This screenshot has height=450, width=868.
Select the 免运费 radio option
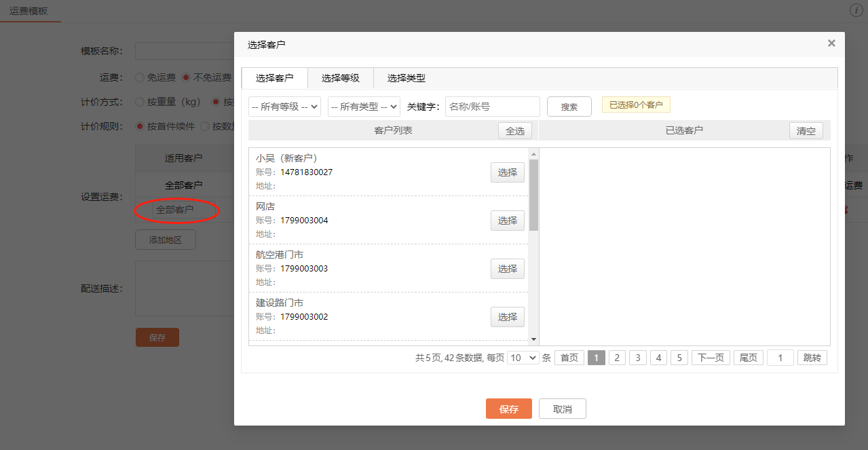140,77
